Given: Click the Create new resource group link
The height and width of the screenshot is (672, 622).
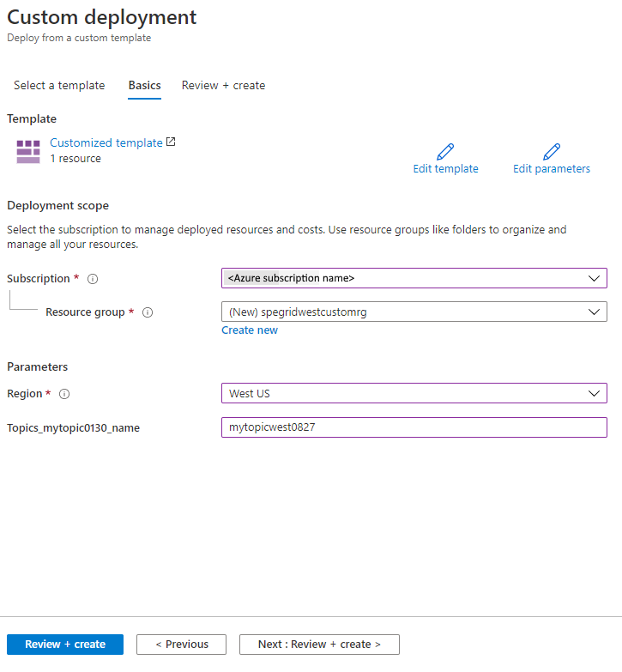Looking at the screenshot, I should 250,330.
